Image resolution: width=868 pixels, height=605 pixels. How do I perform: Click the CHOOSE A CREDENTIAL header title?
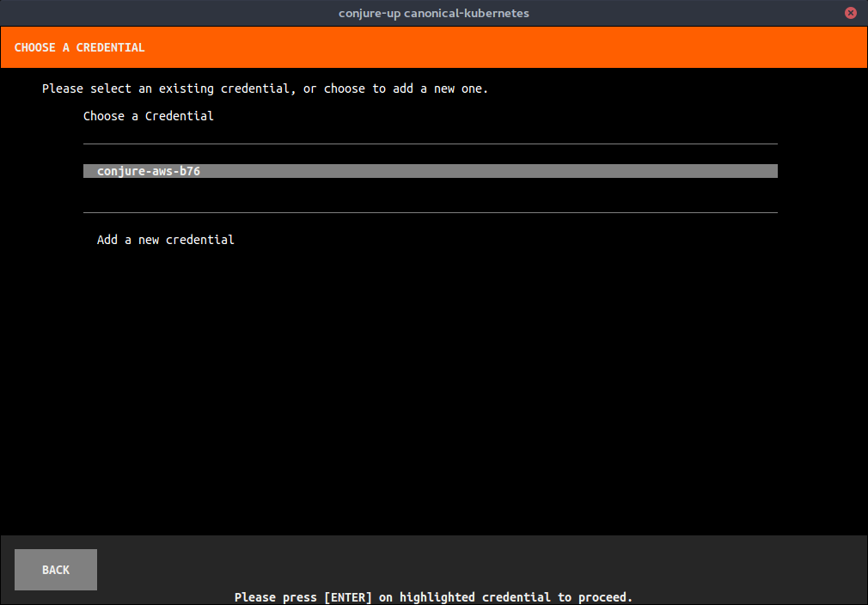(x=80, y=47)
